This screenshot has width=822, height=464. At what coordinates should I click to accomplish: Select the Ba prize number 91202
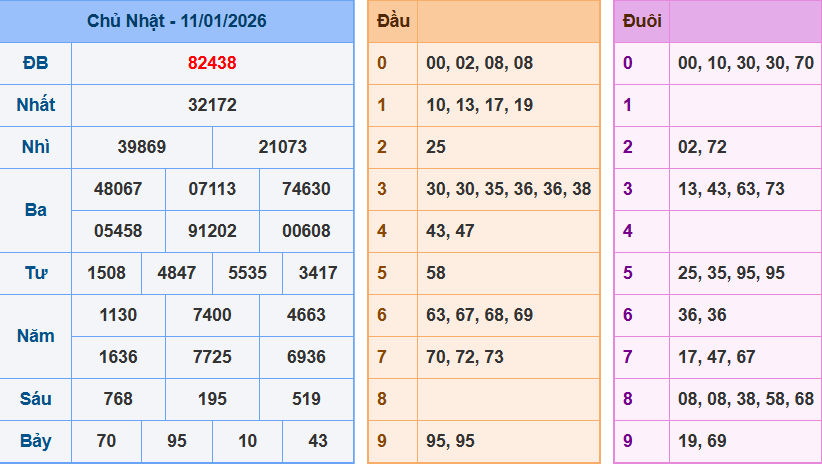212,231
